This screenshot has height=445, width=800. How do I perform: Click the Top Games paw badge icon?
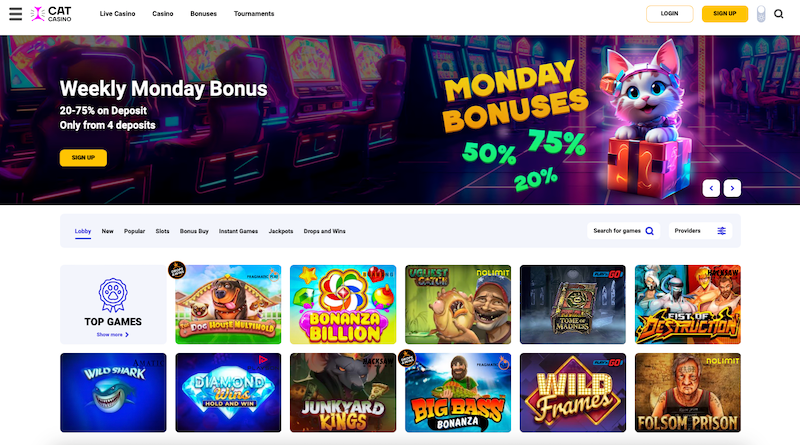pos(113,294)
